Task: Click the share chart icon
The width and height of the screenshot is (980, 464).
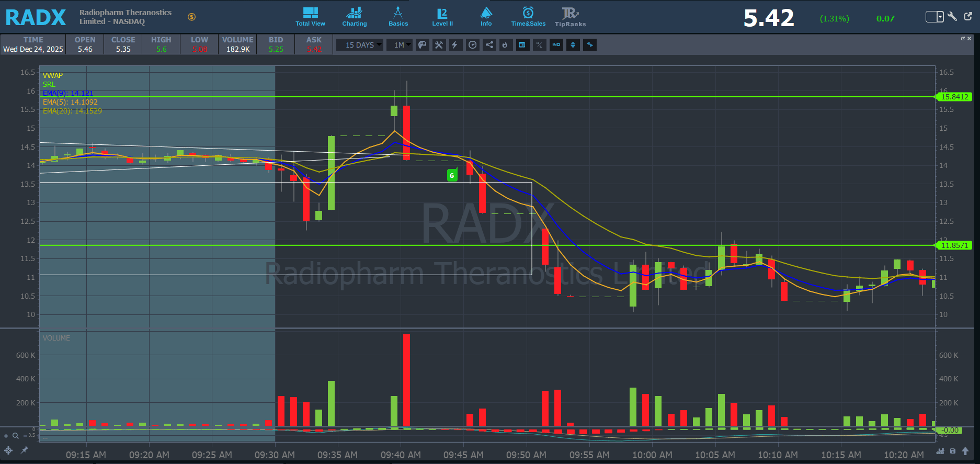Action: tap(489, 45)
